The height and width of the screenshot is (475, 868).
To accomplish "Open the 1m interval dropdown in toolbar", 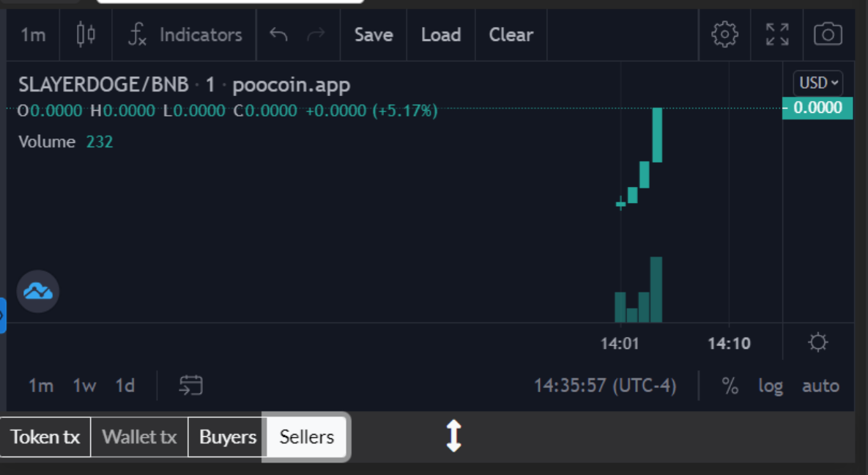I will 33,34.
